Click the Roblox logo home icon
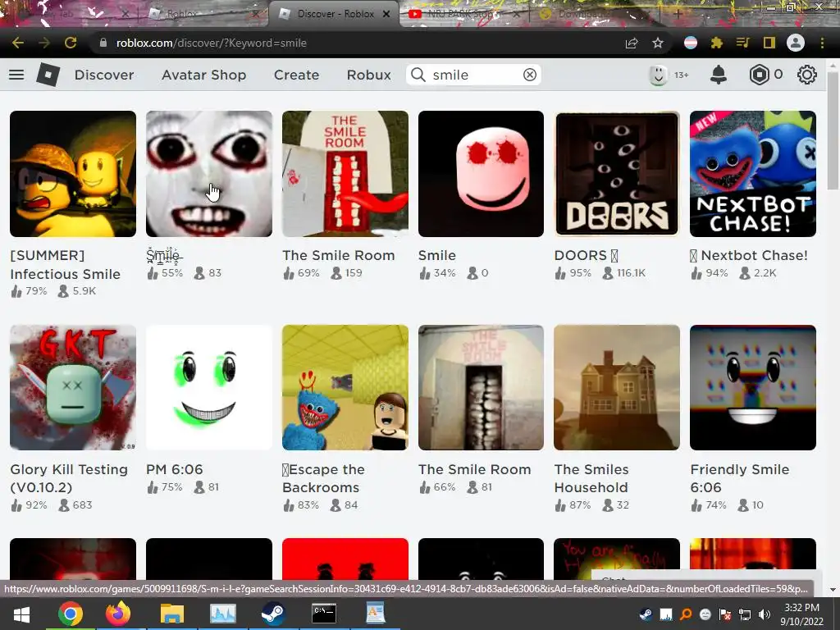 coord(48,75)
